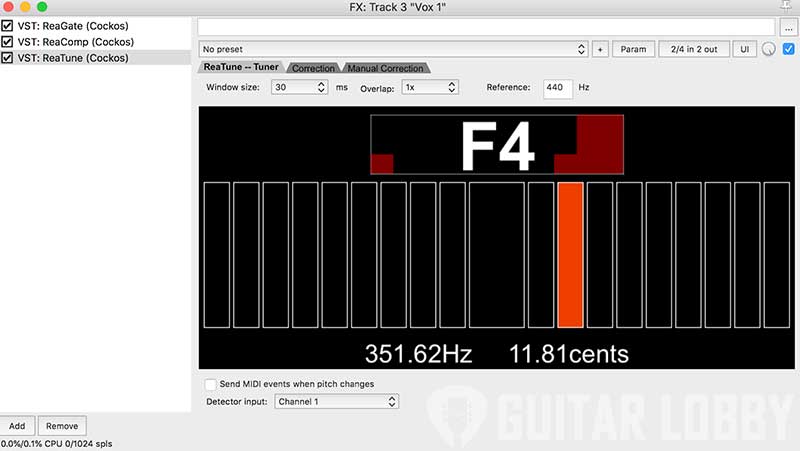Open the Param menu button
Viewport: 800px width, 451px height.
point(633,49)
